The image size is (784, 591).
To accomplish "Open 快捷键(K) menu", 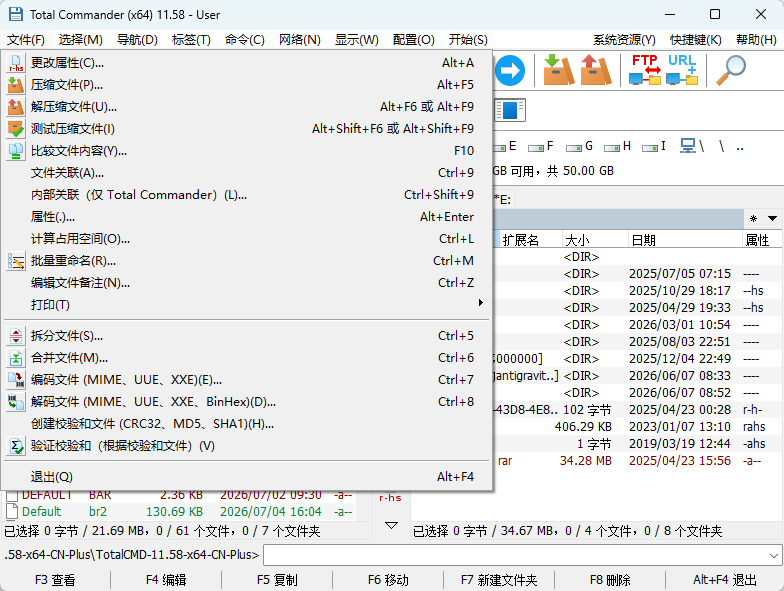I will (x=696, y=40).
